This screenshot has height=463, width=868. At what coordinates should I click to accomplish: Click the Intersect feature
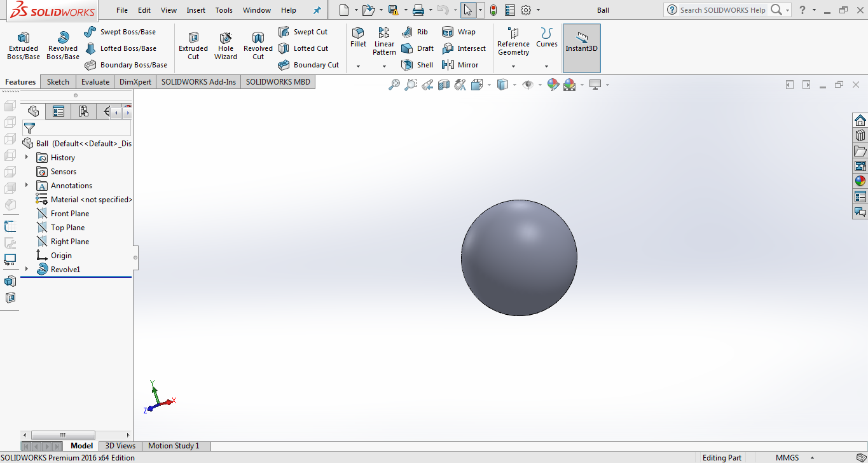(x=464, y=48)
